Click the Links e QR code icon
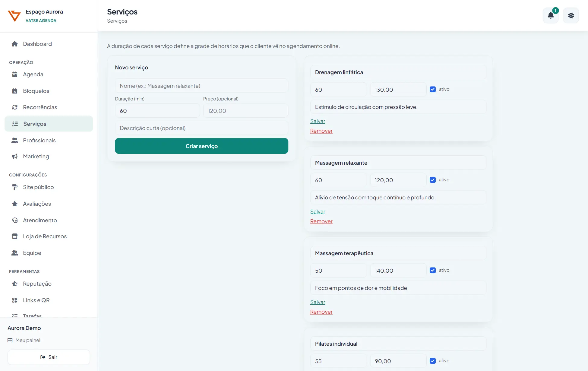The height and width of the screenshot is (371, 588). tap(15, 300)
